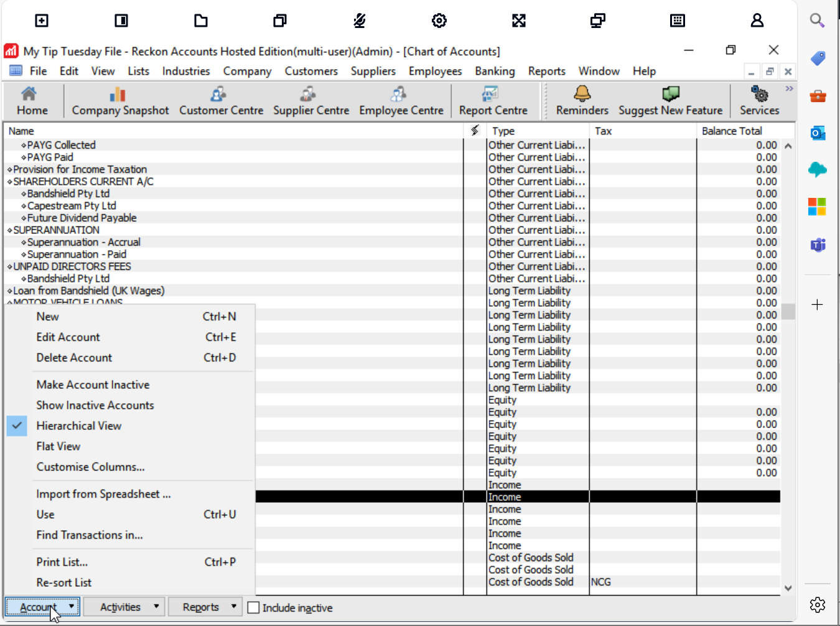Viewport: 840px width, 626px height.
Task: Open the gear settings icon in top bar
Action: [439, 21]
